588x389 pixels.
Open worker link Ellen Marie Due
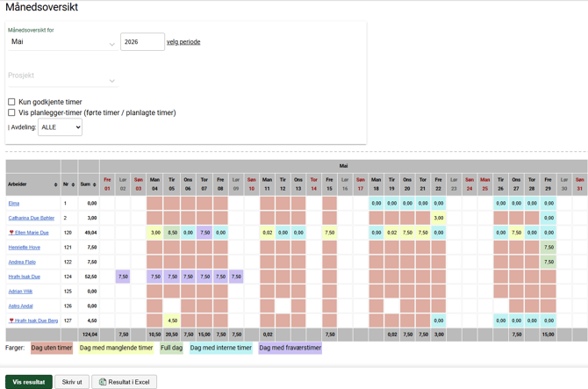click(x=32, y=233)
